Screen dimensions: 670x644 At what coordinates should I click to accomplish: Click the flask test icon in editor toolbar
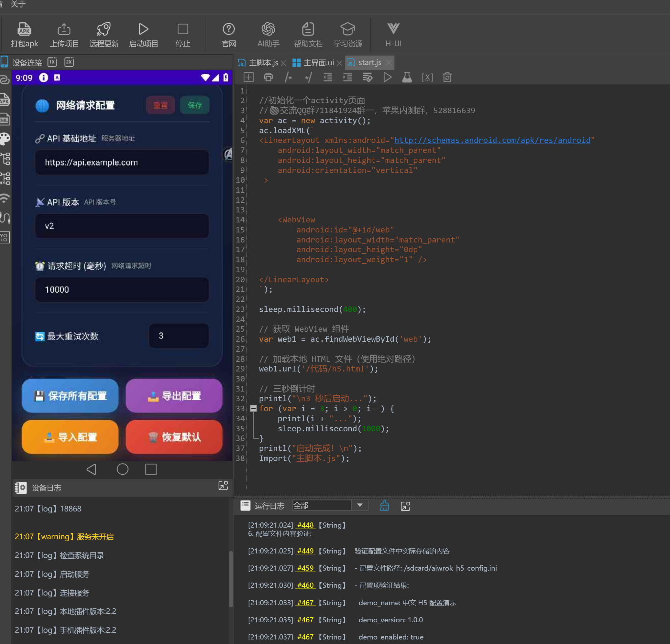(x=407, y=77)
